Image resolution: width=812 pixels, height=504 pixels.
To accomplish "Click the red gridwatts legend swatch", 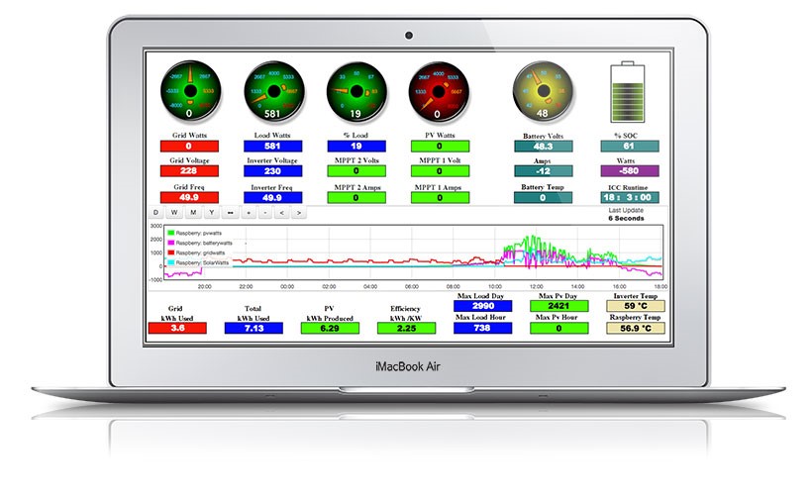I will [x=171, y=252].
